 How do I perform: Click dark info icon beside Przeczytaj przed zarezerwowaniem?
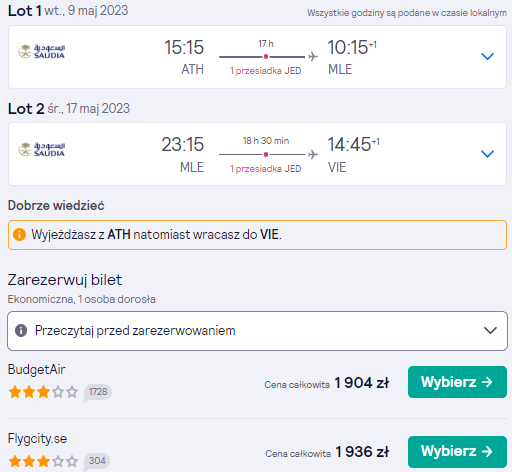tap(21, 331)
